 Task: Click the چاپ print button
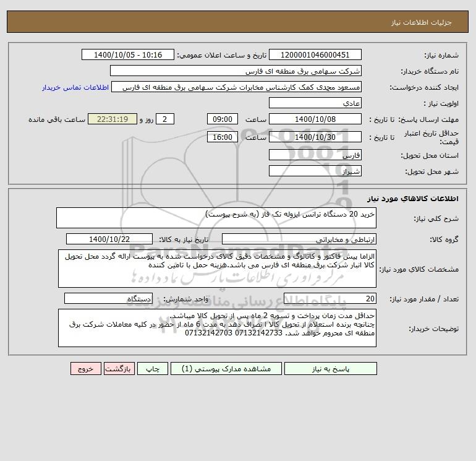coord(153,369)
